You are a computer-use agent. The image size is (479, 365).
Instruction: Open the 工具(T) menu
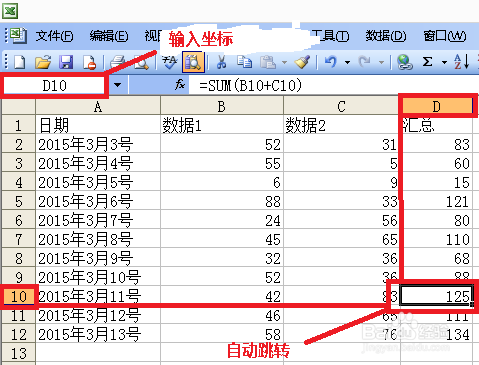pyautogui.click(x=331, y=36)
